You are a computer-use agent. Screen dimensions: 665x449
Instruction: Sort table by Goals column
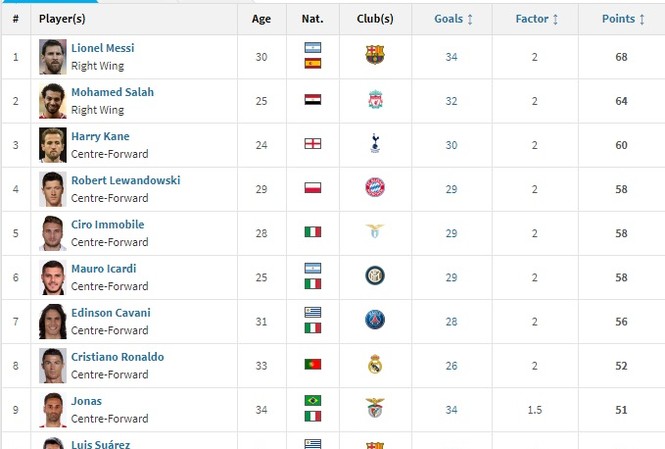[453, 19]
